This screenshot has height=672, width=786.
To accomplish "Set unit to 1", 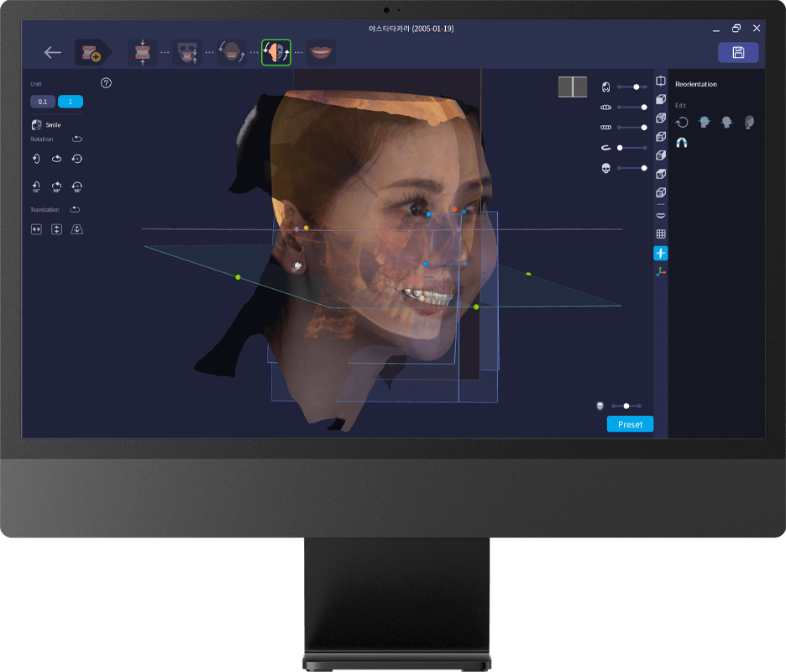I will point(71,102).
